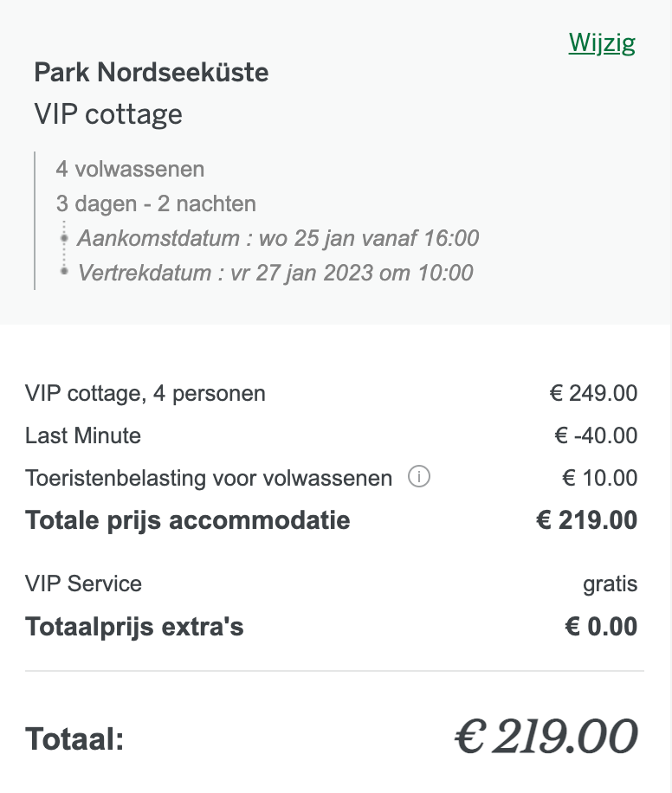Select the 3 dagen - 2 nachten text
Viewport: 672px width, 793px height.
tap(156, 203)
